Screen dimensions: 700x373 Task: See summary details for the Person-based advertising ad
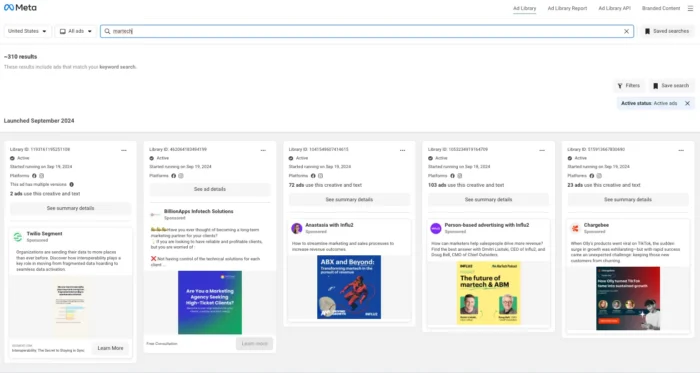coord(488,199)
